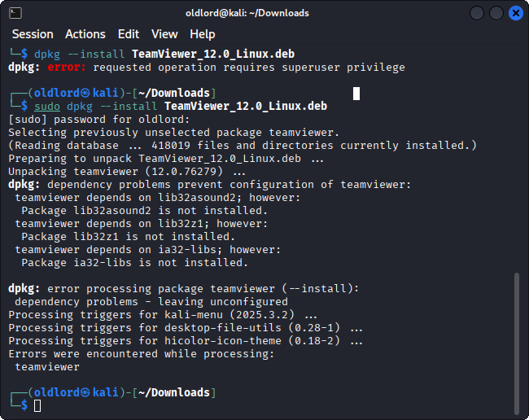Minimize the terminal window
Screen dimensions: 529x420
[476, 13]
